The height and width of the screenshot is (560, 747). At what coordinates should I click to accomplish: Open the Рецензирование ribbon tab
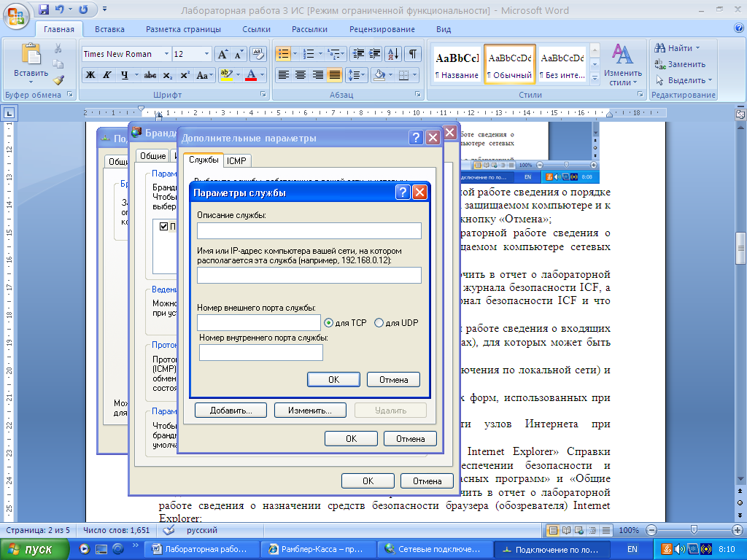coord(382,29)
